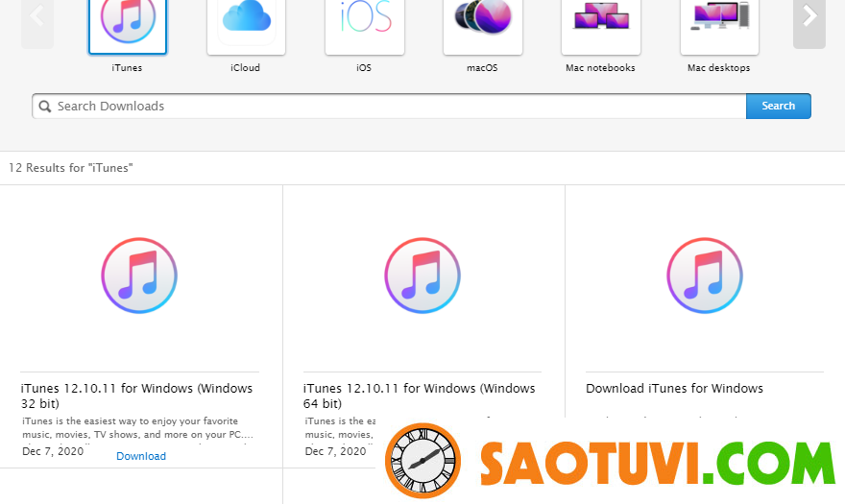Select the iTunes category icon
The image size is (845, 504).
[128, 24]
